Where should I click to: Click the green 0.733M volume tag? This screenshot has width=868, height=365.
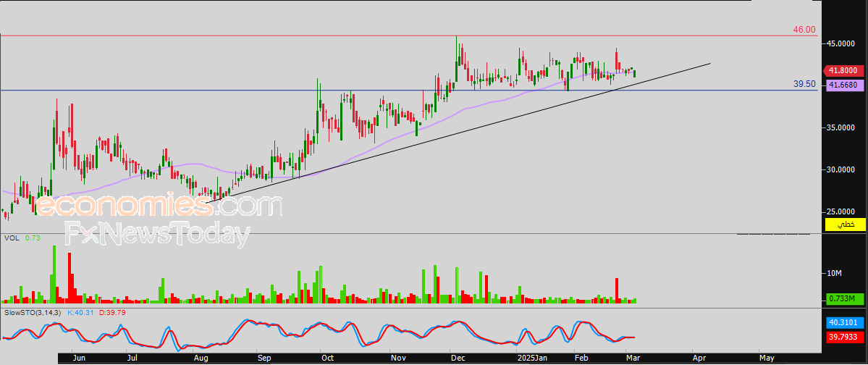[x=845, y=298]
